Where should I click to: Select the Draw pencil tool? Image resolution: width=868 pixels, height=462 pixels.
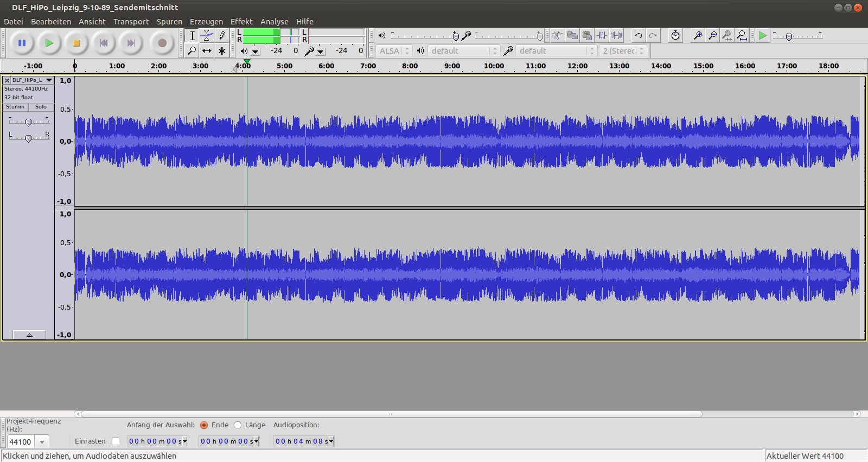tap(221, 36)
